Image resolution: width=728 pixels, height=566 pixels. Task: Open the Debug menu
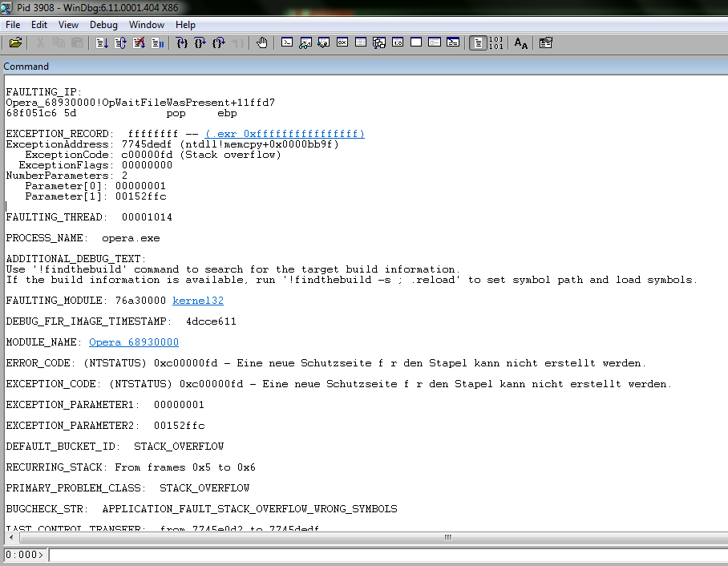click(103, 25)
